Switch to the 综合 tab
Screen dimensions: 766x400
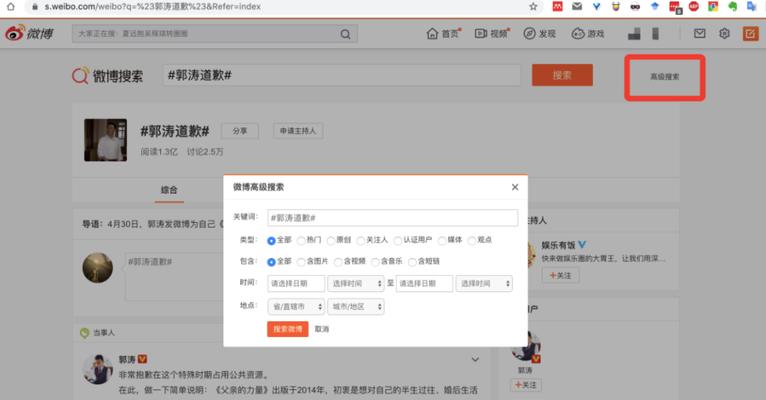click(169, 190)
